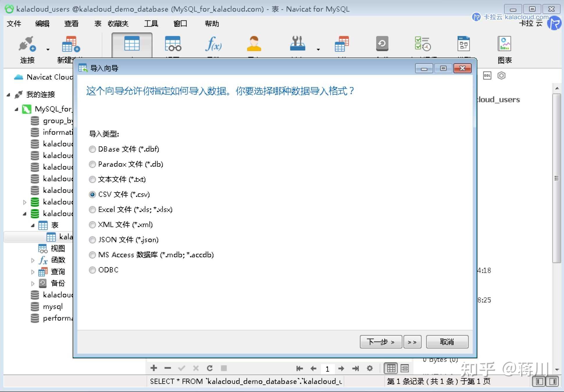Open the 收藏夹 menu
564x392 pixels.
[118, 23]
